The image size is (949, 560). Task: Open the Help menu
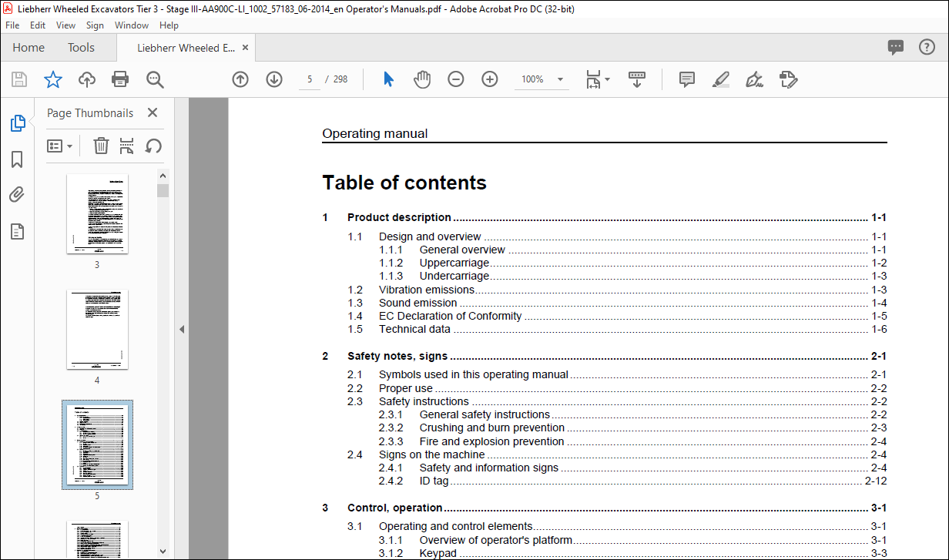click(x=169, y=25)
